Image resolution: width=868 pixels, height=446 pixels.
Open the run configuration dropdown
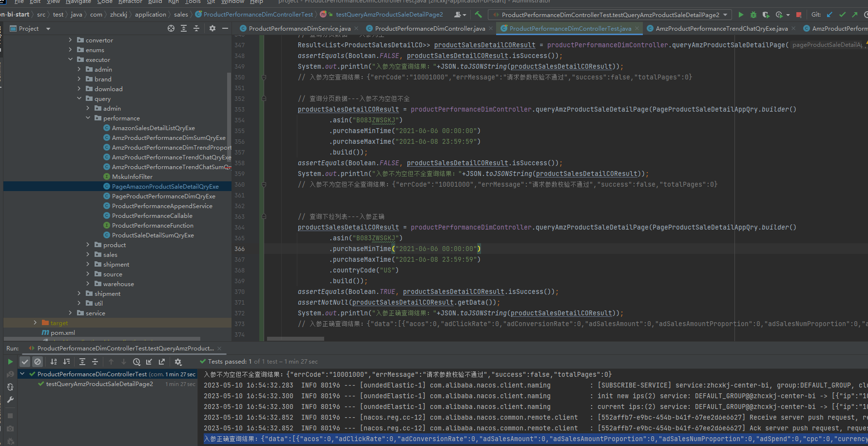(x=610, y=15)
